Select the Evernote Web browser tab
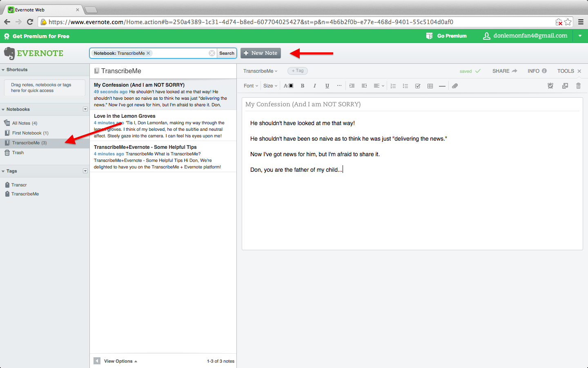The height and width of the screenshot is (368, 588). [x=42, y=10]
